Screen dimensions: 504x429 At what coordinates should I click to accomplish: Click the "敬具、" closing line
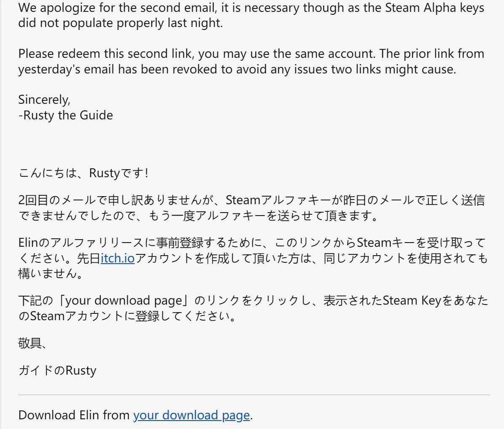tap(32, 343)
